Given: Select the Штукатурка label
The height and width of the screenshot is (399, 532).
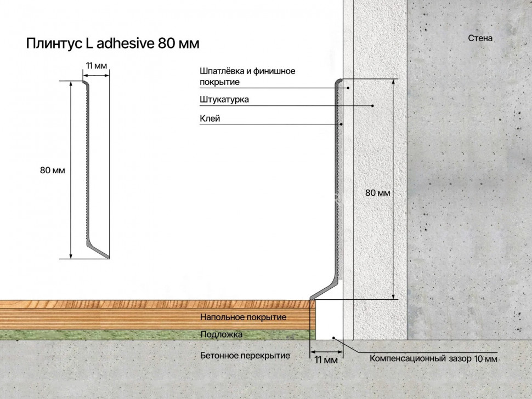Looking at the screenshot, I should 225,99.
